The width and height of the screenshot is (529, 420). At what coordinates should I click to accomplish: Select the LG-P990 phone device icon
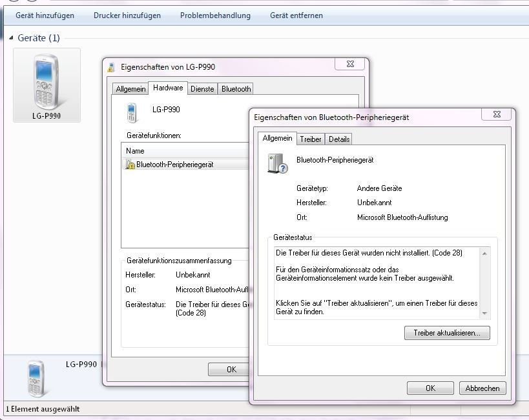(47, 85)
